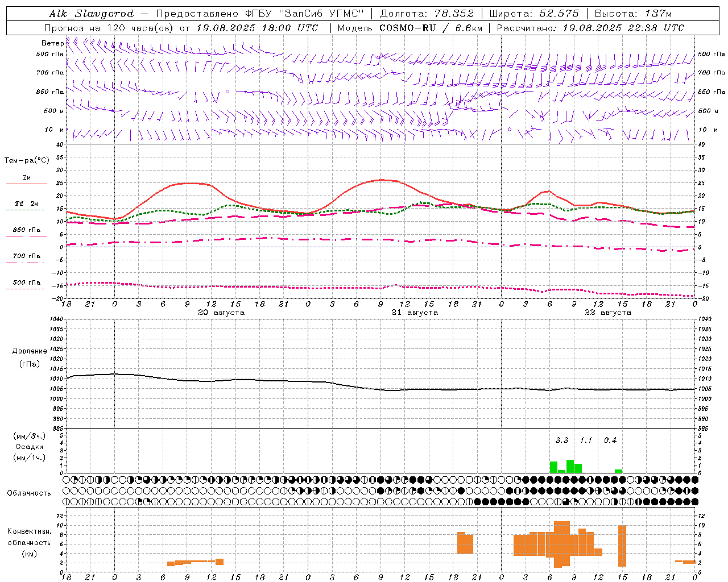Select the 'Широта: 52.575' latitude value
The height and width of the screenshot is (582, 728).
pos(534,14)
